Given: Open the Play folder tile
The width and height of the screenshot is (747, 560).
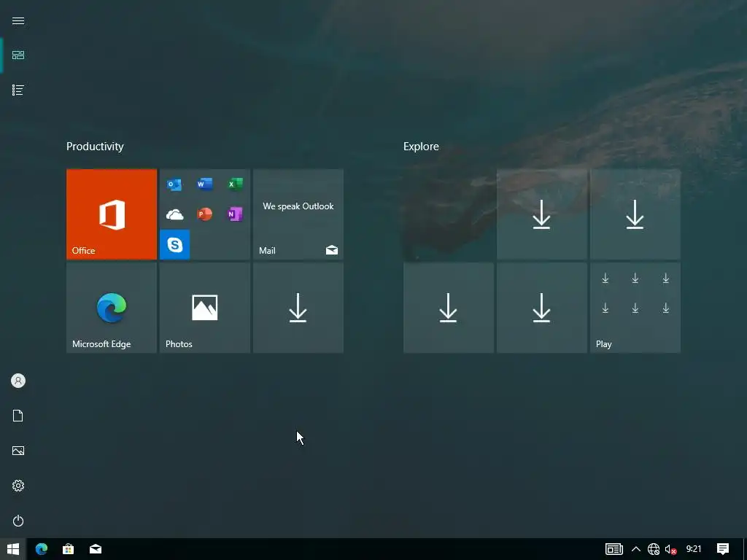Looking at the screenshot, I should tap(635, 308).
